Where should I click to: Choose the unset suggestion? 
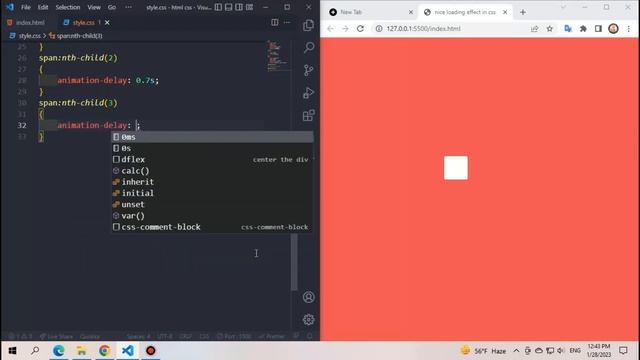pyautogui.click(x=212, y=204)
